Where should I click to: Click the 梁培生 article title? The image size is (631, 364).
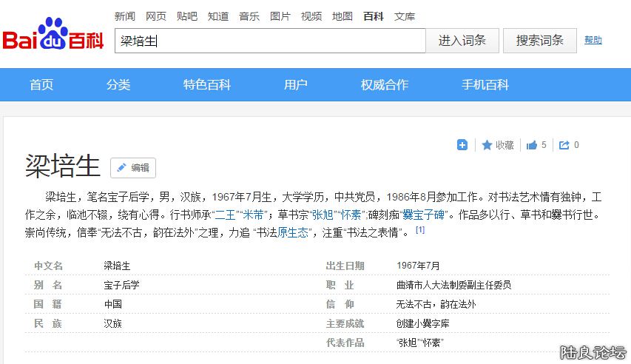pyautogui.click(x=63, y=166)
